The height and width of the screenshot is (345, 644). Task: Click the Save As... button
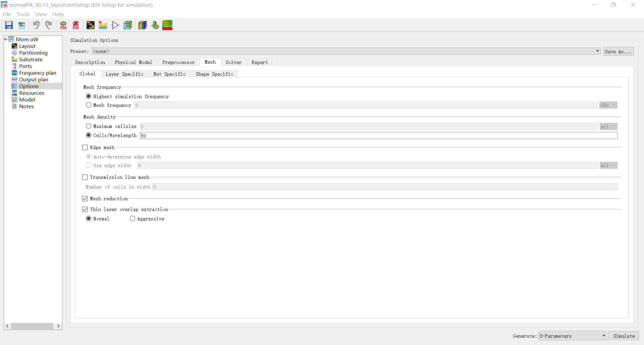tap(619, 52)
